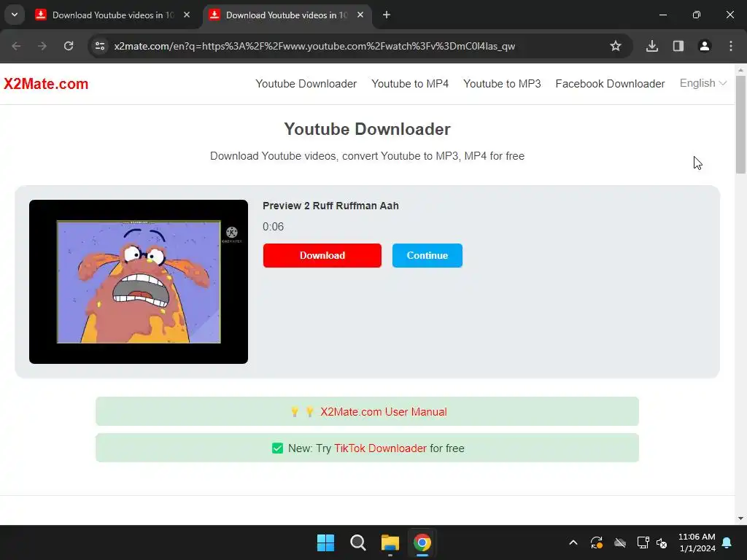Viewport: 747px width, 560px height.
Task: Open the X2Mate.com User Manual link
Action: click(383, 412)
